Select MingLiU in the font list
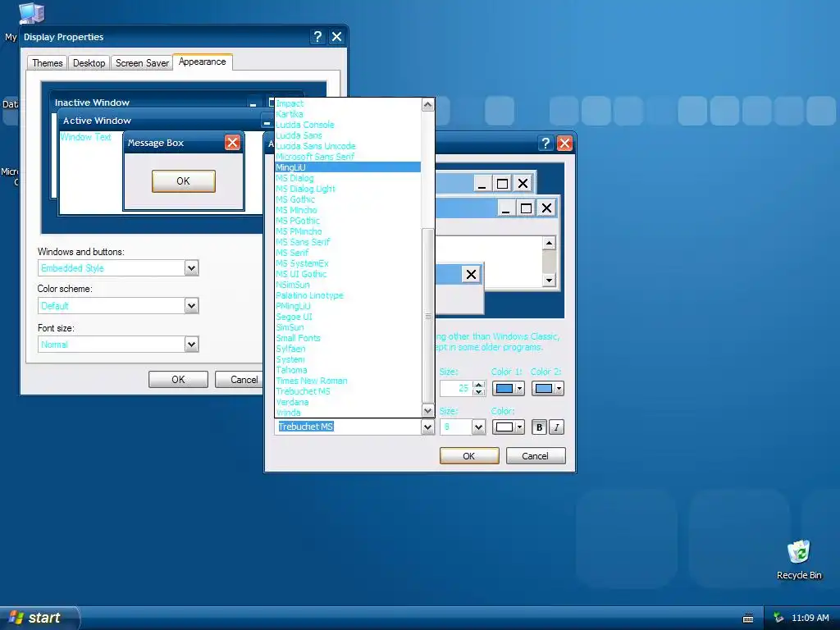The image size is (840, 630). coord(348,167)
